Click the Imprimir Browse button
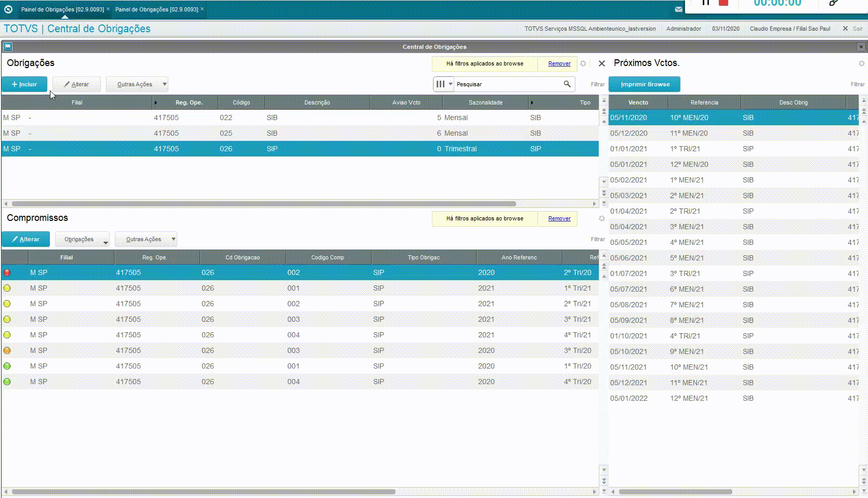The height and width of the screenshot is (498, 868). tap(645, 84)
